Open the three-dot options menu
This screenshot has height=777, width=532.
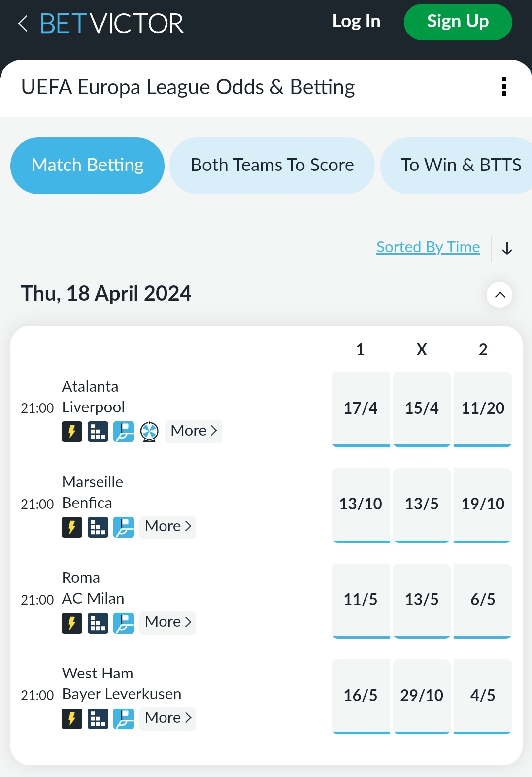click(x=504, y=87)
